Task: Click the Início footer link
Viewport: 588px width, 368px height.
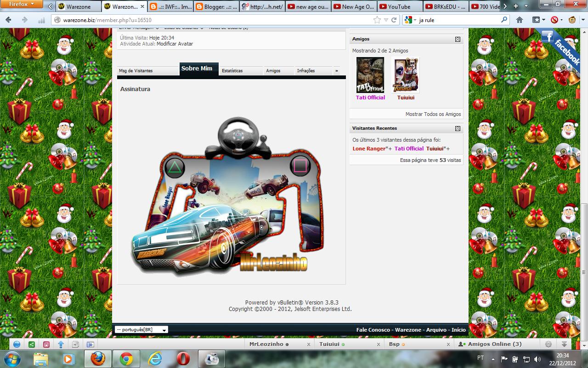Action: 458,330
